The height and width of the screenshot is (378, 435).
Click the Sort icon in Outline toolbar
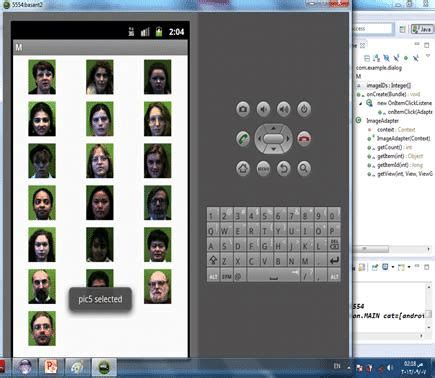(377, 58)
